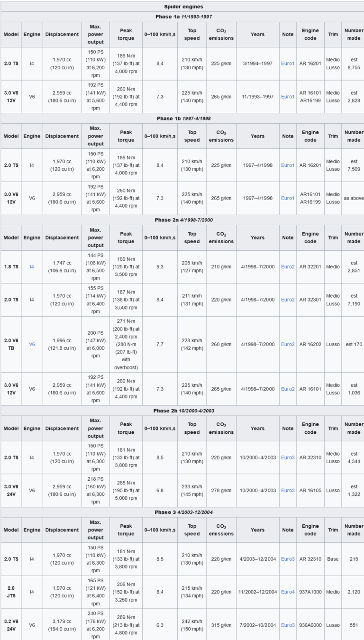Open Euro3 link in 3.2 V6 24V row
Screen dimensions: 364x640
(x=288, y=625)
